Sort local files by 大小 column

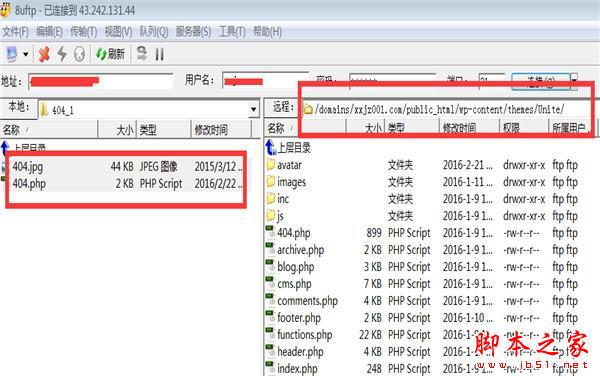117,130
